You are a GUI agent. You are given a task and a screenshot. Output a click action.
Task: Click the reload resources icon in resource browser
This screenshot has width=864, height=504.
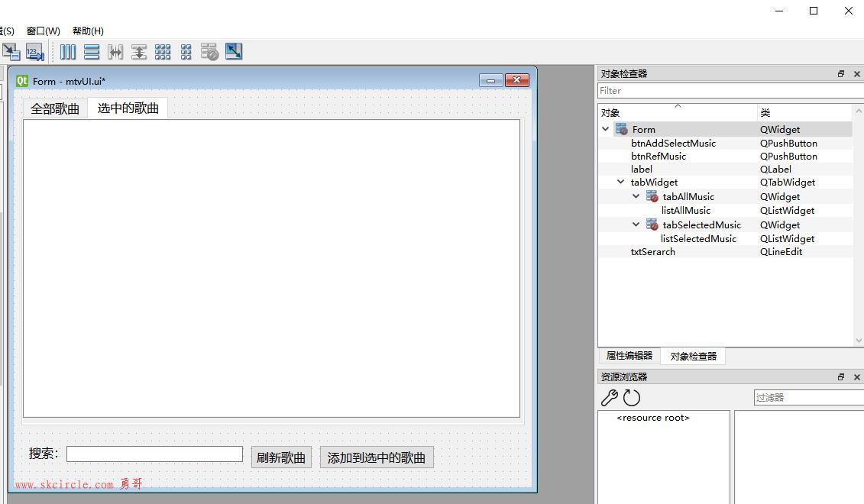click(632, 398)
